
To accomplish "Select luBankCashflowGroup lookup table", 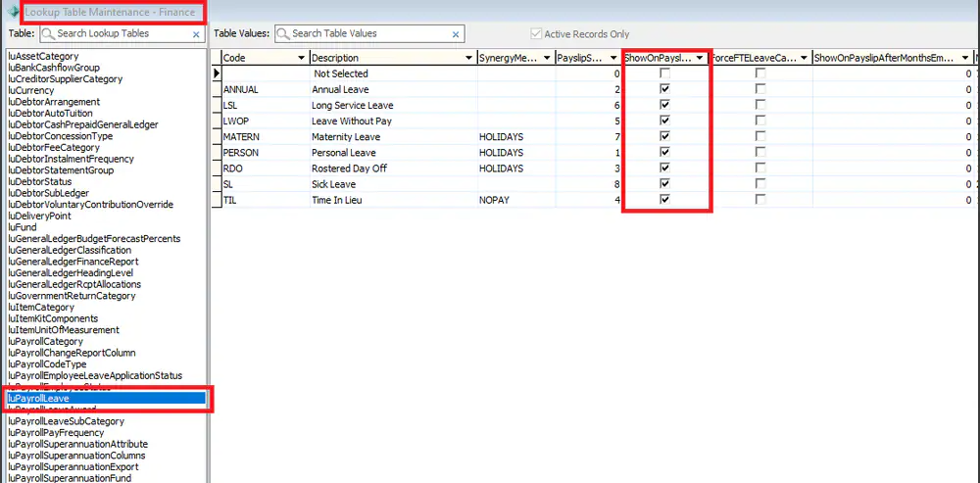I will [x=54, y=68].
